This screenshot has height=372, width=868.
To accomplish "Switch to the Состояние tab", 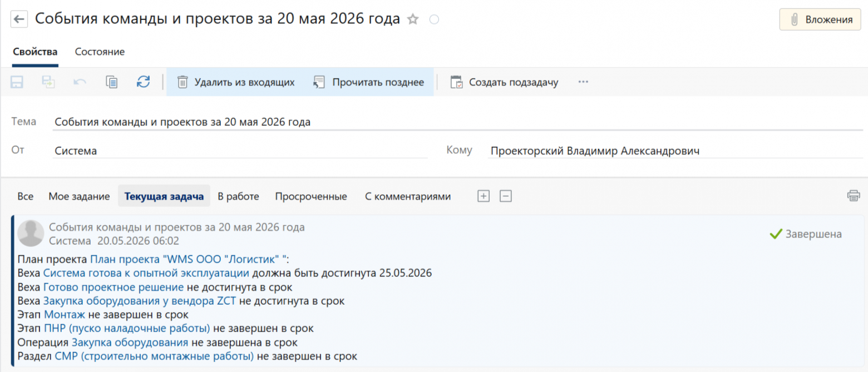I will (100, 52).
